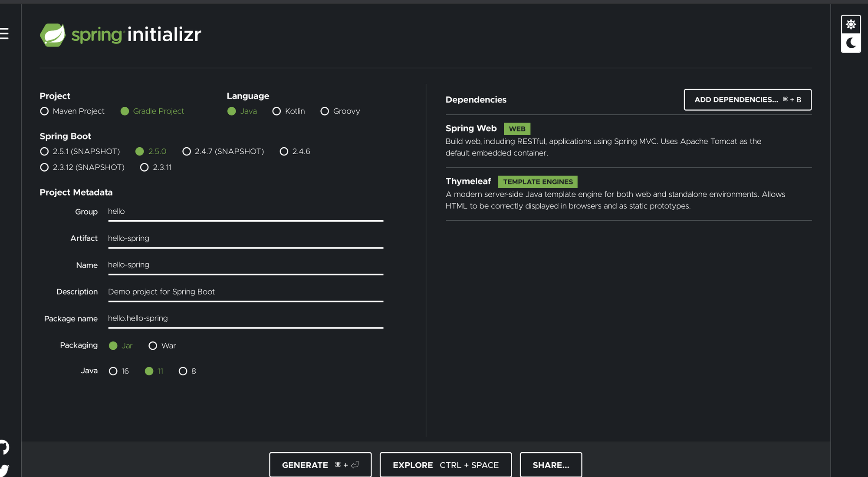Pick Spring Boot version 2.4.6
The height and width of the screenshot is (477, 868).
click(x=284, y=152)
